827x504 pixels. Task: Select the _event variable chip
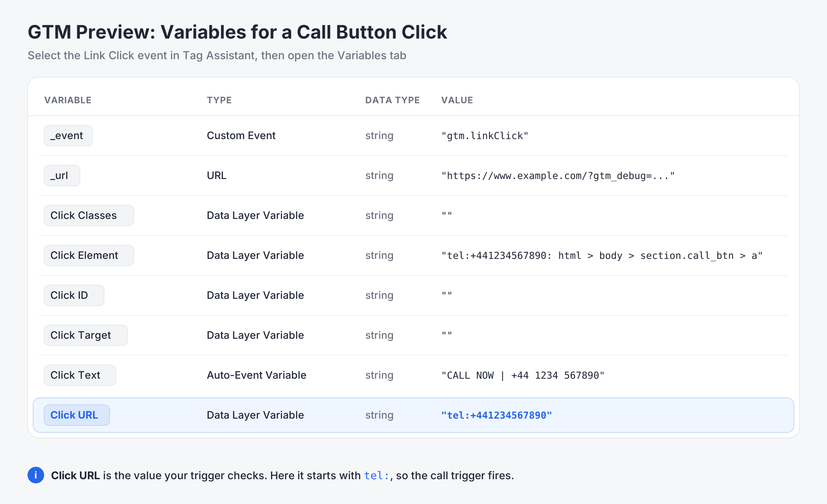tap(68, 136)
